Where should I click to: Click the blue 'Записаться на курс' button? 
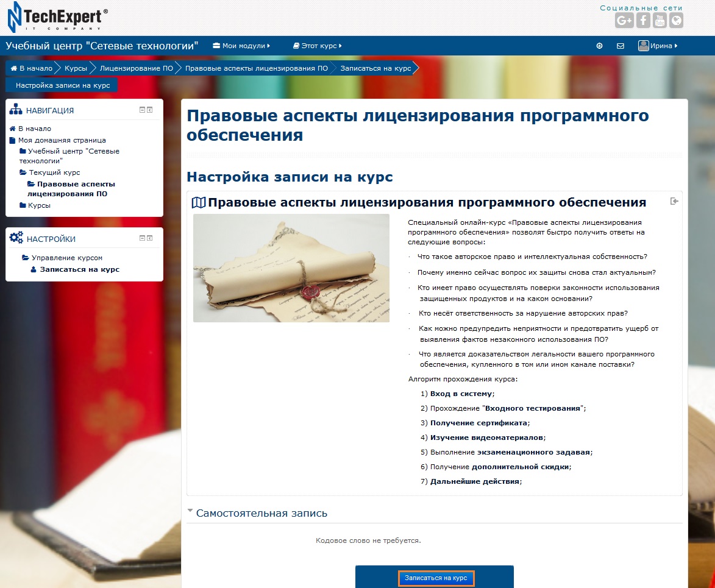click(436, 578)
